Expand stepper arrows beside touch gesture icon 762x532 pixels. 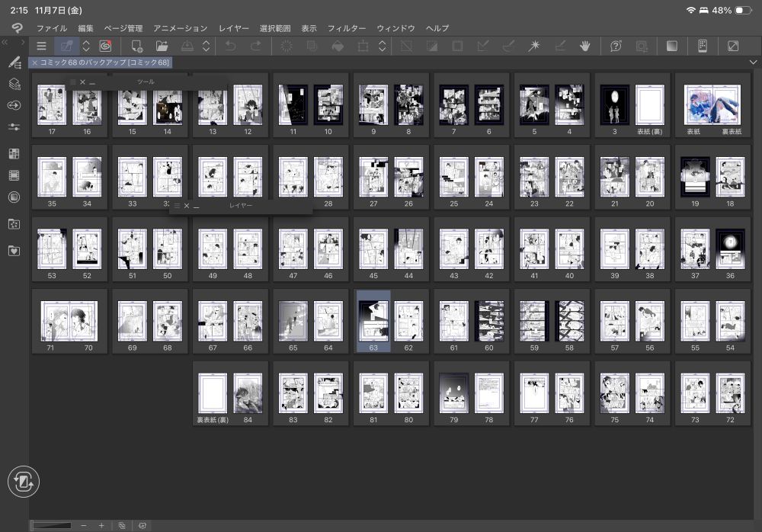[x=86, y=46]
